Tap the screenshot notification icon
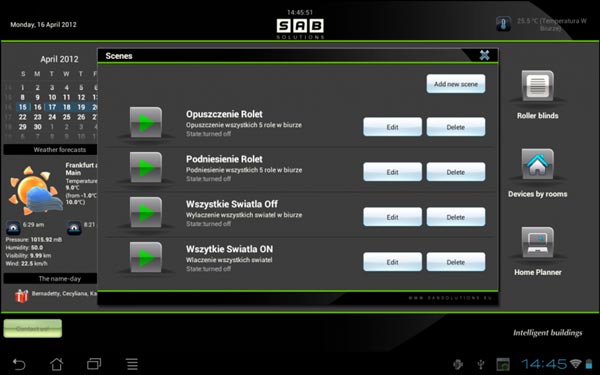 (503, 364)
